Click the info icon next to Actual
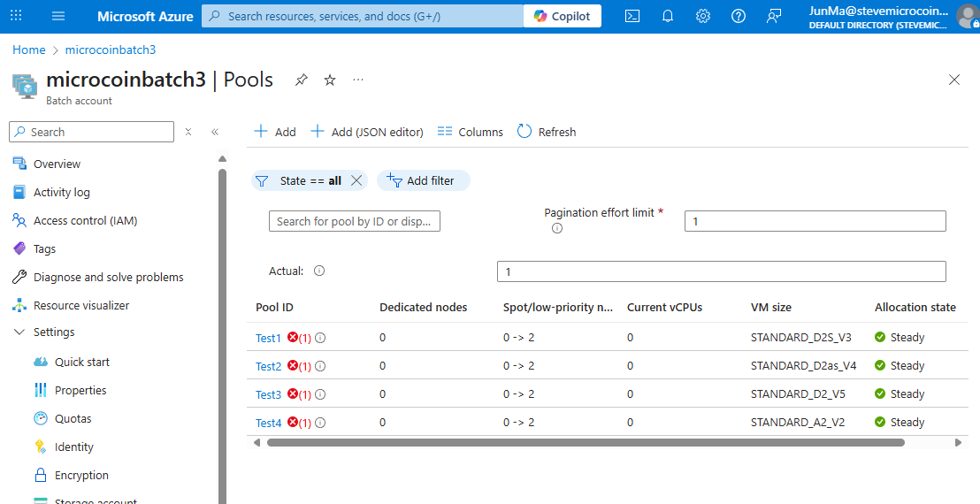The image size is (980, 504). [x=319, y=271]
